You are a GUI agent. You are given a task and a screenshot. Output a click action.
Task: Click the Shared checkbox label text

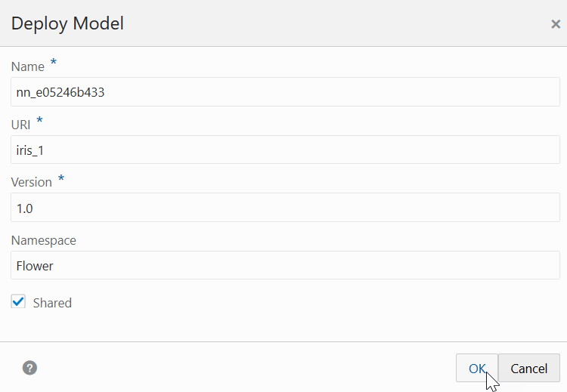coord(52,303)
